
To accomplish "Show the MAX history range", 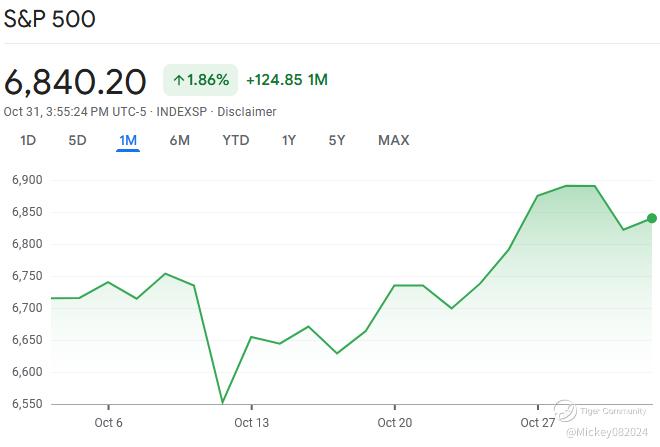I will (x=394, y=141).
